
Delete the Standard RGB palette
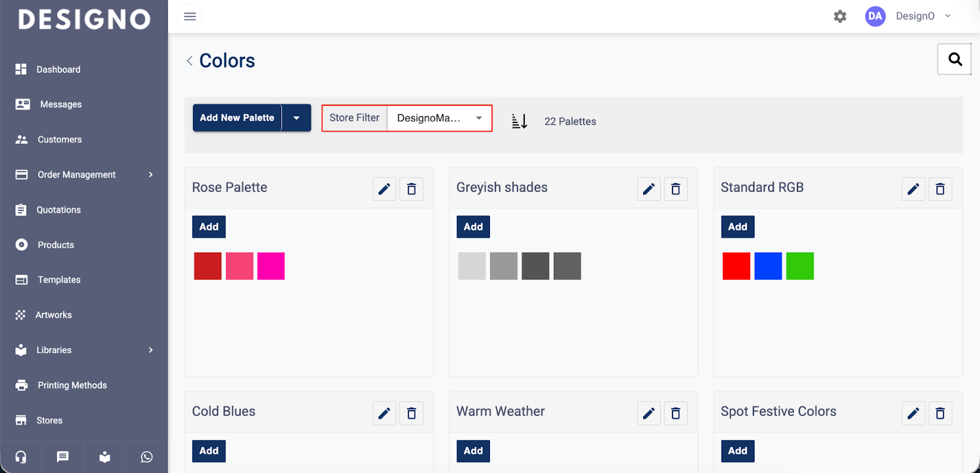(940, 189)
